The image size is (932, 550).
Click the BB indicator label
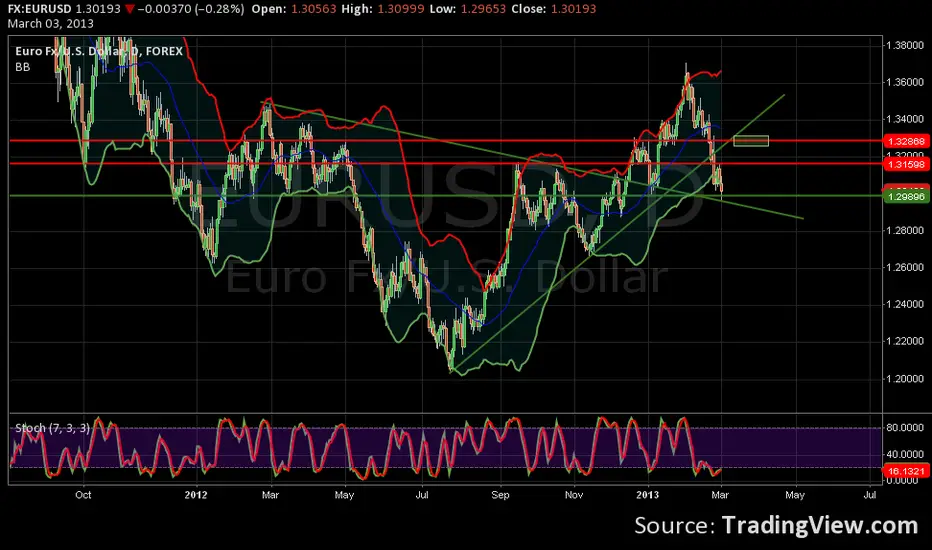coord(23,67)
